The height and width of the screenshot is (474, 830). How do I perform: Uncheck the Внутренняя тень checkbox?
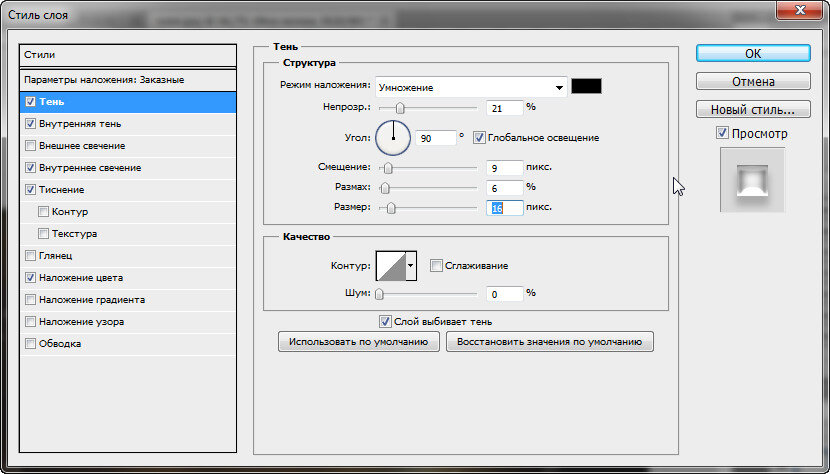[31, 123]
